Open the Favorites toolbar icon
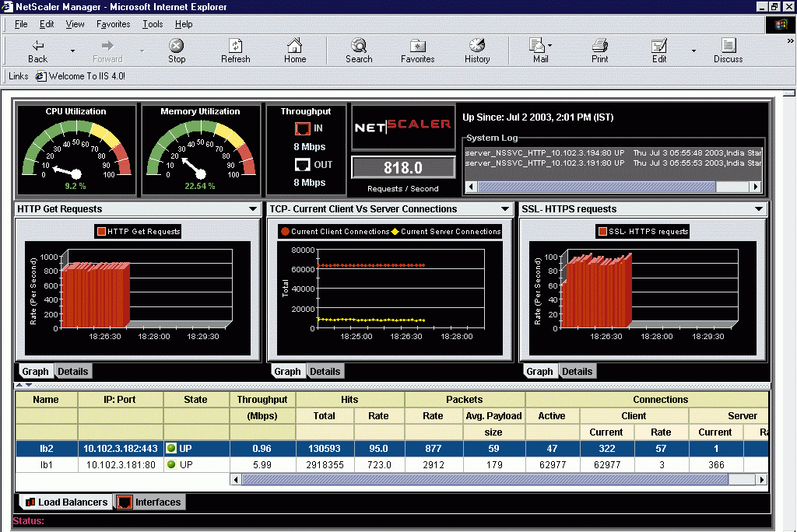Image resolution: width=797 pixels, height=532 pixels. tap(417, 45)
